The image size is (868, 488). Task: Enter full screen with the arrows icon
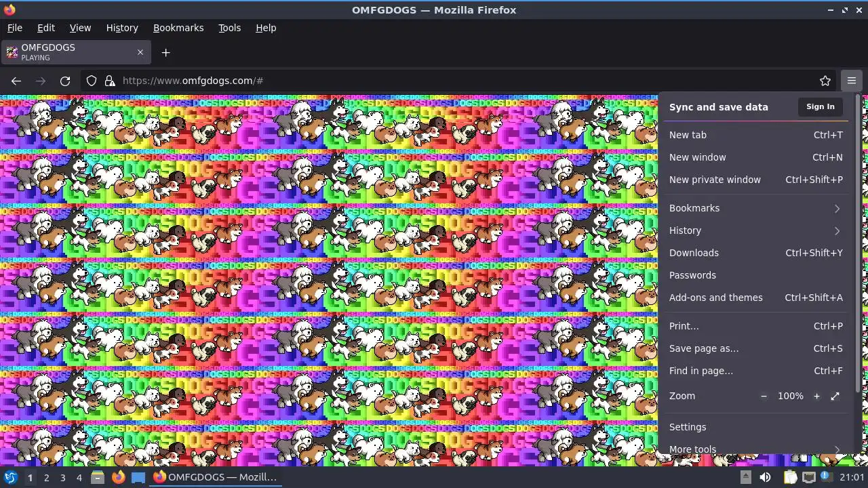835,396
